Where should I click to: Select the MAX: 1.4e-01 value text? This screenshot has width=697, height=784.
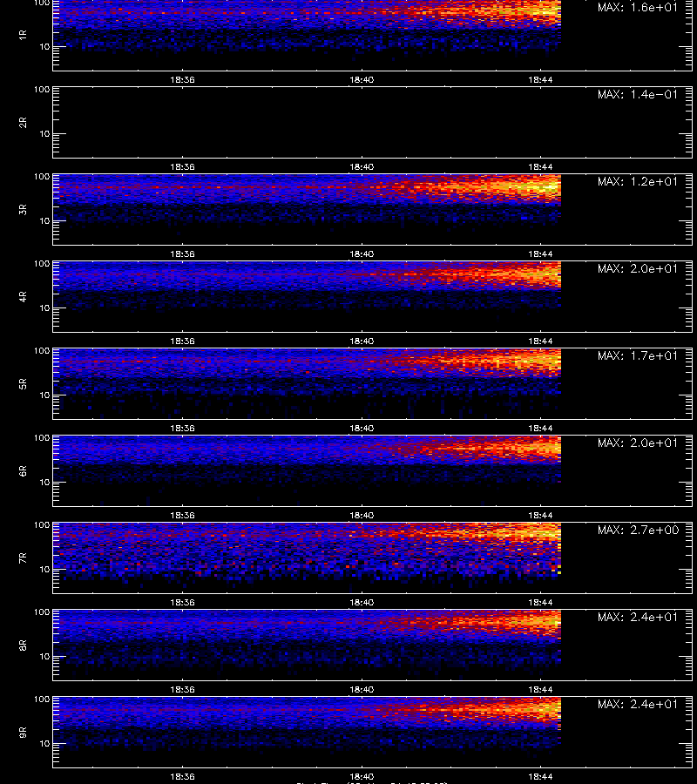[x=638, y=94]
